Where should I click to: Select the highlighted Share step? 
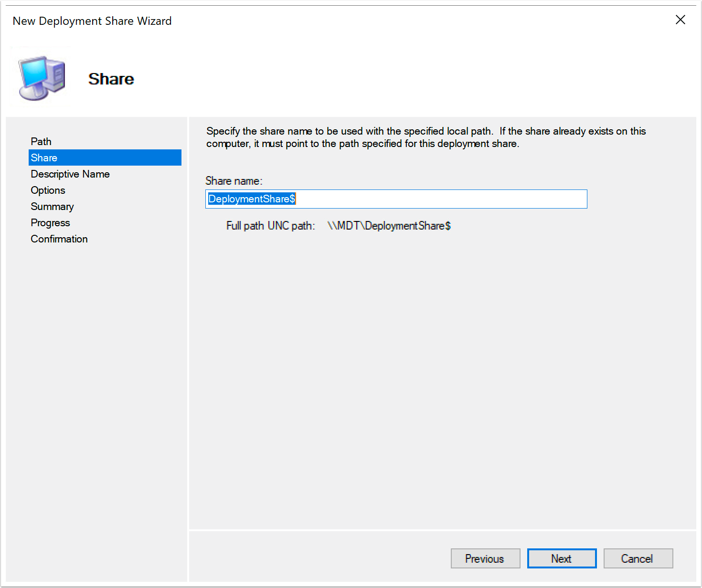click(44, 157)
